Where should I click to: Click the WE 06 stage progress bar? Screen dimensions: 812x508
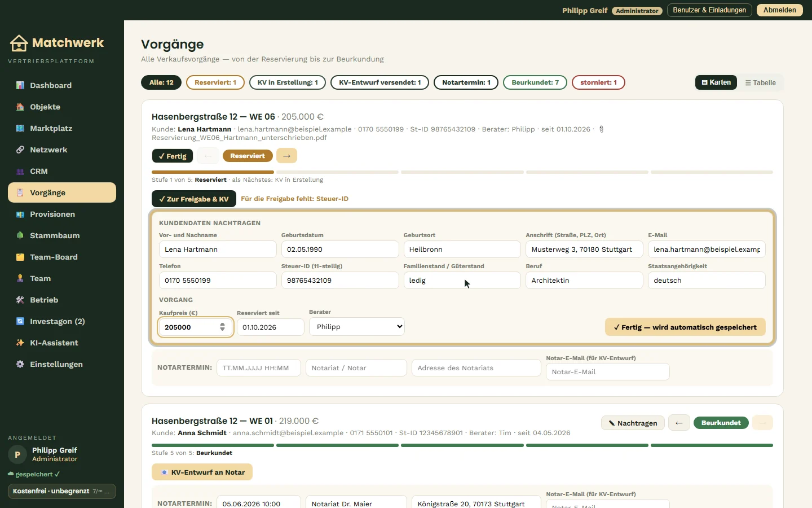click(462, 172)
